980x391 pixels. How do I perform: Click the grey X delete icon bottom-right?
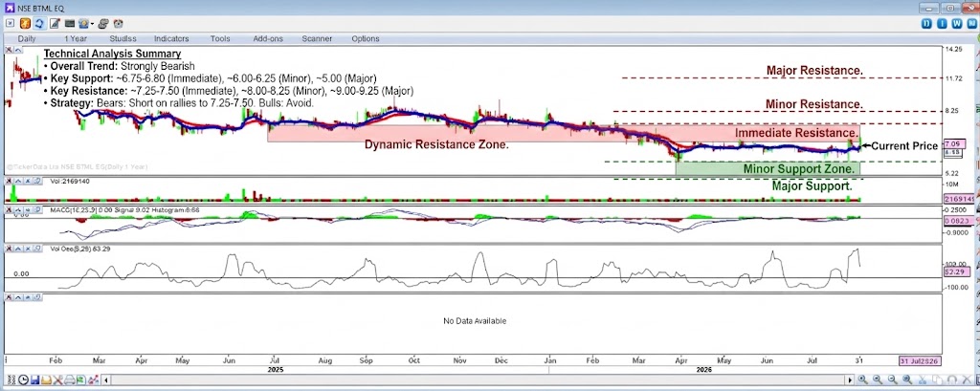point(967,380)
